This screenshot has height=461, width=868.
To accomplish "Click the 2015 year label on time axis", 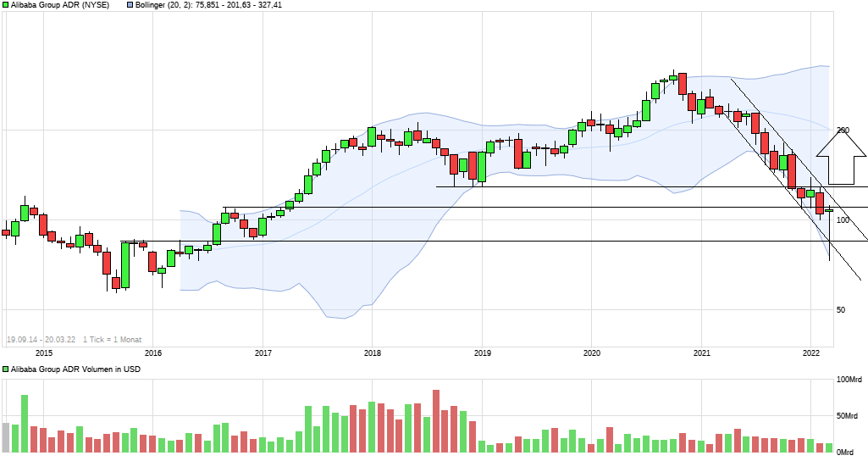I will 44,352.
